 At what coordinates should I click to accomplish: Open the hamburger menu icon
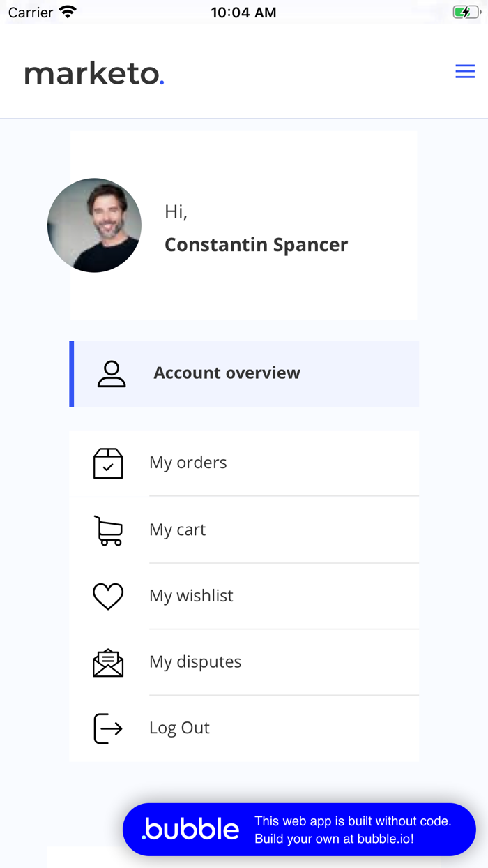pyautogui.click(x=465, y=71)
